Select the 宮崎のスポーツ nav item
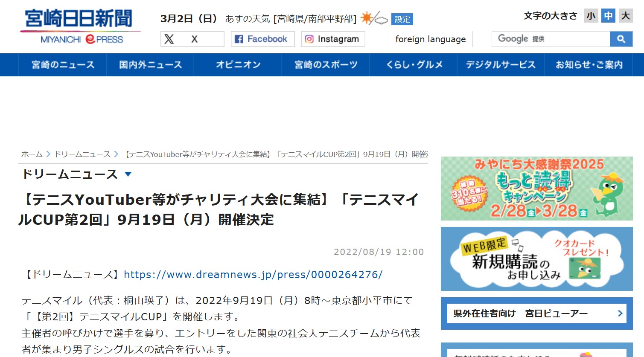Image resolution: width=644 pixels, height=357 pixels. tap(326, 65)
